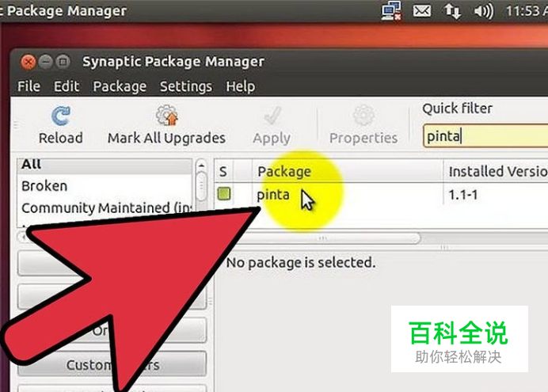
Task: Click the volume speaker indicator
Action: point(484,12)
